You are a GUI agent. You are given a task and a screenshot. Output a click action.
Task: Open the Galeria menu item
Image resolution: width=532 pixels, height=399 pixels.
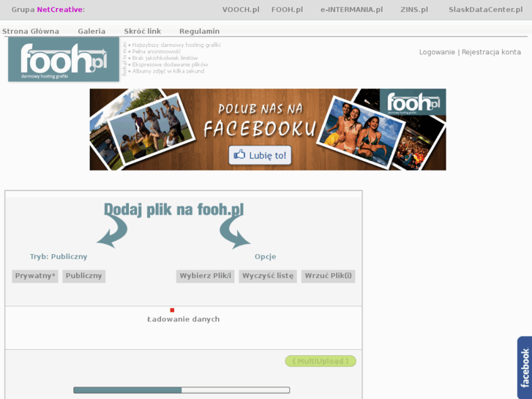click(91, 31)
